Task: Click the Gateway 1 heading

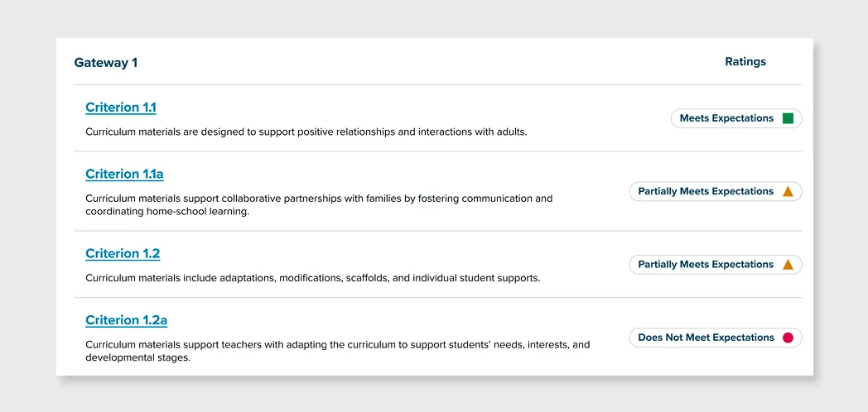Action: pos(106,63)
